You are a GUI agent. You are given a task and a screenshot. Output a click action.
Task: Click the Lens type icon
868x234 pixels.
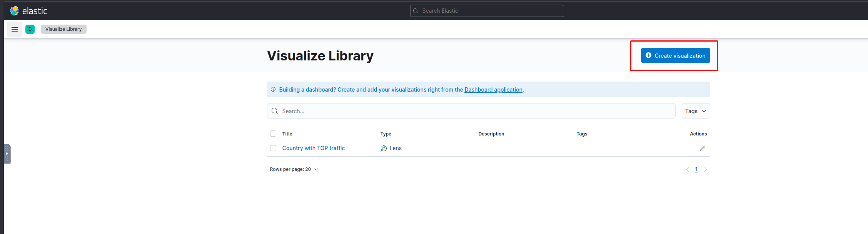(384, 149)
